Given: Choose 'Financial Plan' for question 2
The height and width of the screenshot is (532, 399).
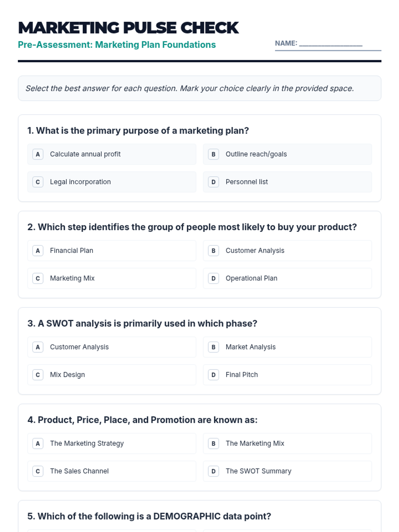Looking at the screenshot, I should pos(112,251).
